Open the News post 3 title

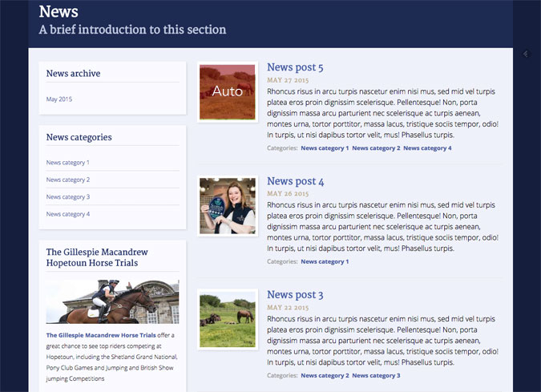click(x=295, y=295)
